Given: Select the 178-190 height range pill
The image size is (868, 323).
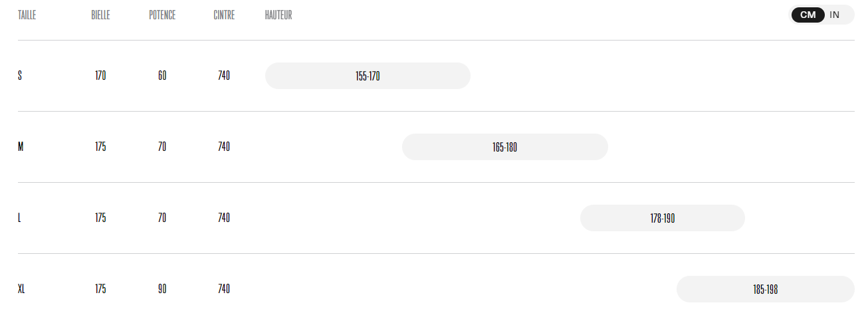Looking at the screenshot, I should [x=663, y=218].
